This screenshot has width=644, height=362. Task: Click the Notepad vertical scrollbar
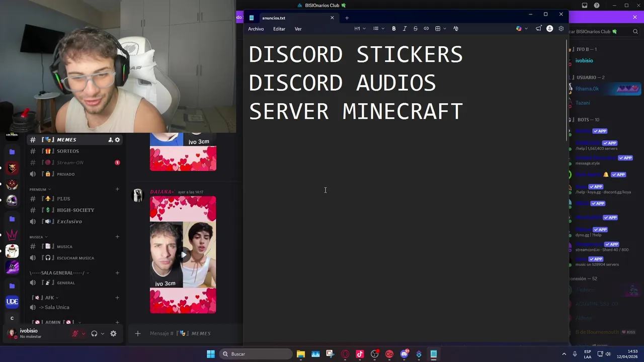[x=567, y=89]
